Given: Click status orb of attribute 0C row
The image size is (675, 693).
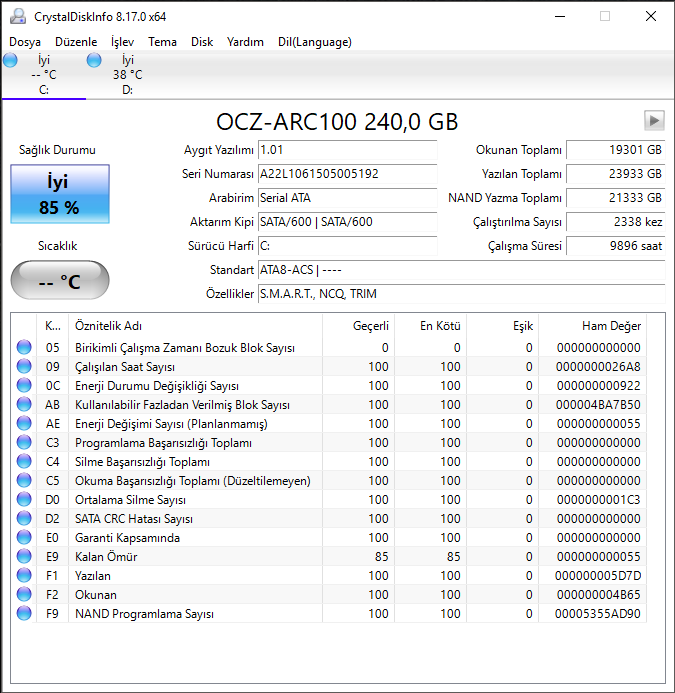Looking at the screenshot, I should tap(24, 385).
